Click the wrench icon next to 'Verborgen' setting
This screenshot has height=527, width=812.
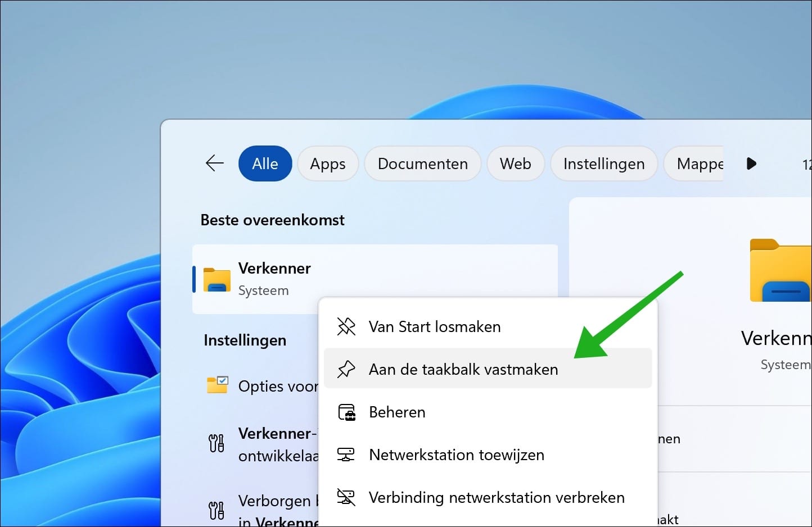(x=216, y=510)
